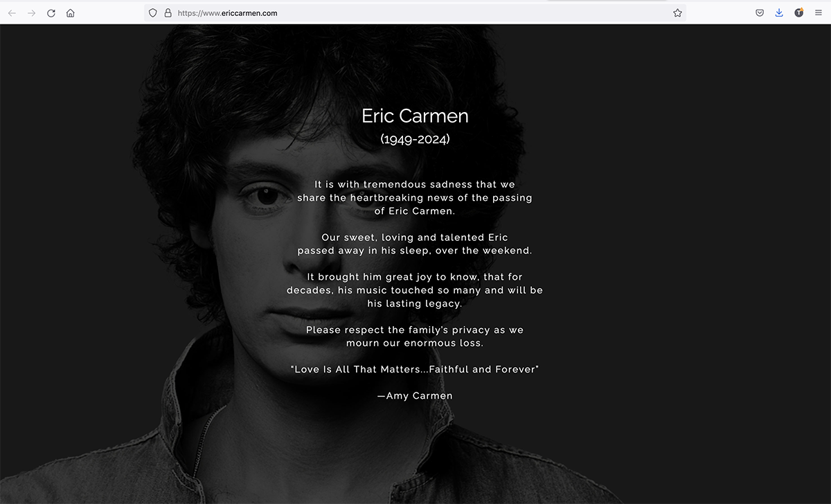
Task: Go forward to the next page
Action: [31, 12]
